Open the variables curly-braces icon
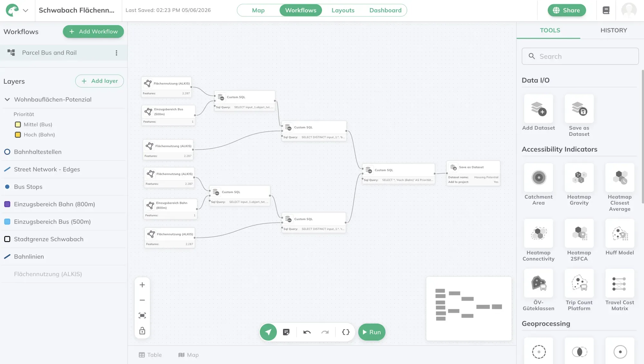 pos(346,332)
